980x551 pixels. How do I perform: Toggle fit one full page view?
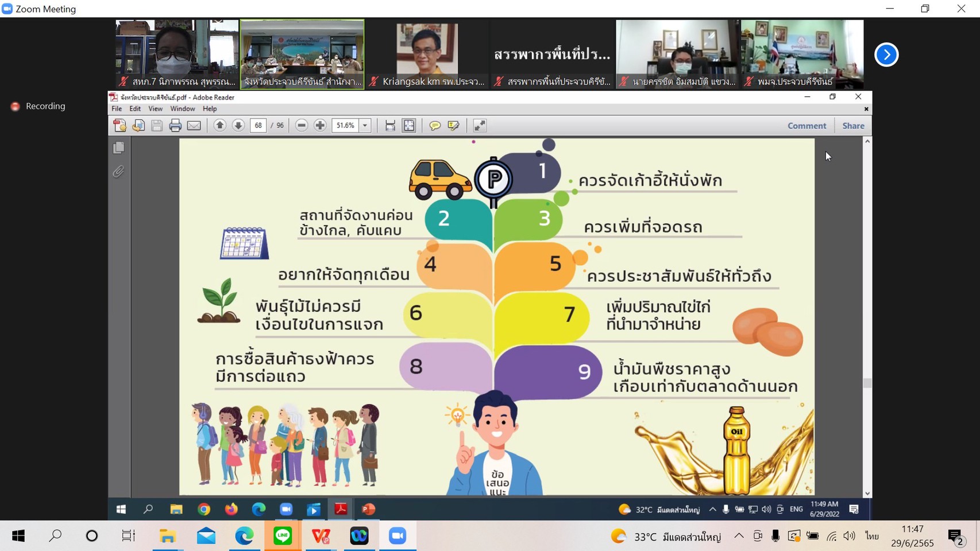tap(409, 126)
